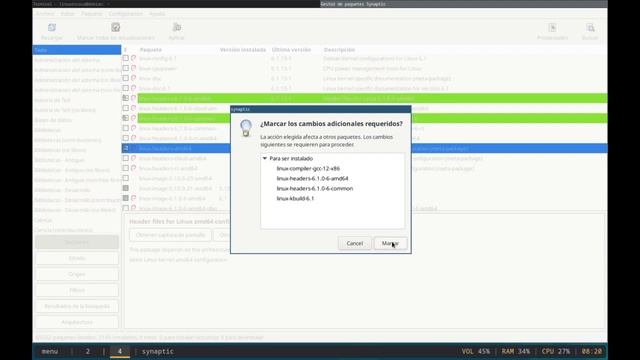Click 'Obtener captura de pantalla' button
The height and width of the screenshot is (360, 640).
[170, 235]
